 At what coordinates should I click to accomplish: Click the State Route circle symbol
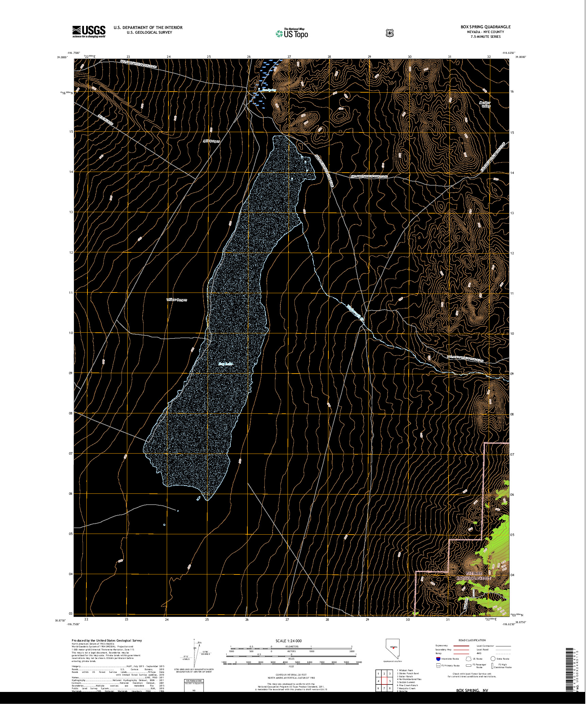pos(492,659)
